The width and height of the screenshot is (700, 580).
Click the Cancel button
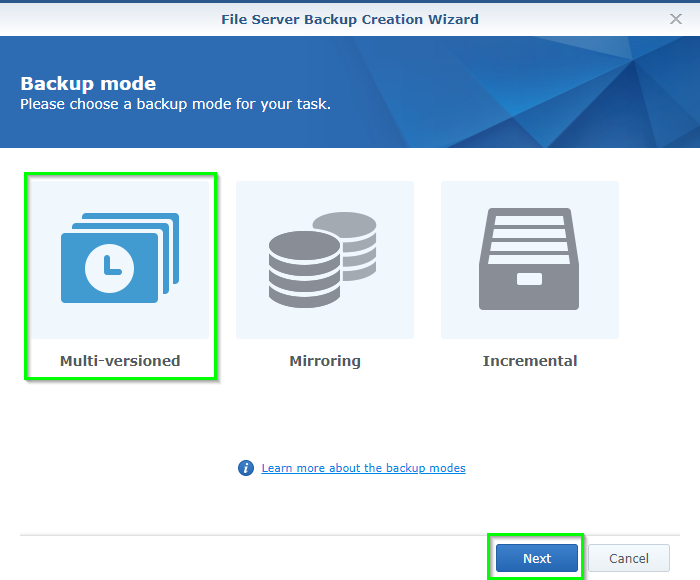(629, 558)
